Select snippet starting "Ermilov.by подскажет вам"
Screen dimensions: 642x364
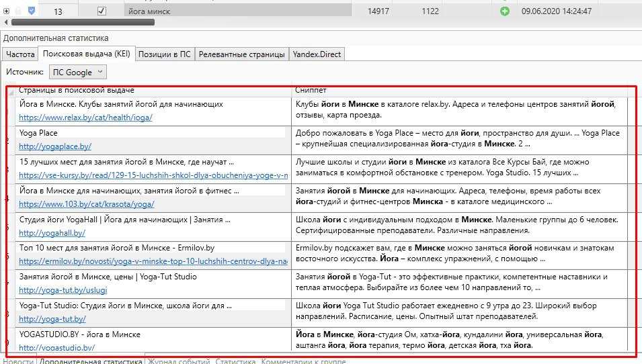pyautogui.click(x=454, y=253)
